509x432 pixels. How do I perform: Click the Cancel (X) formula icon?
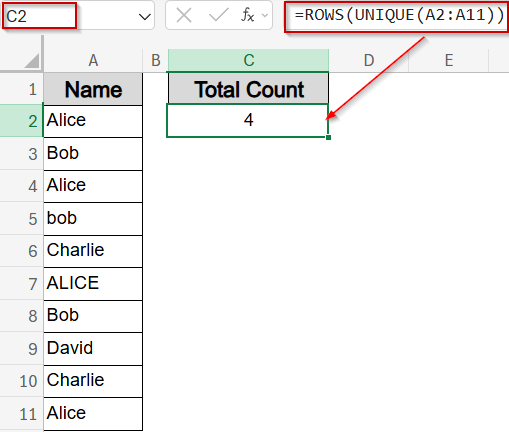[x=184, y=15]
